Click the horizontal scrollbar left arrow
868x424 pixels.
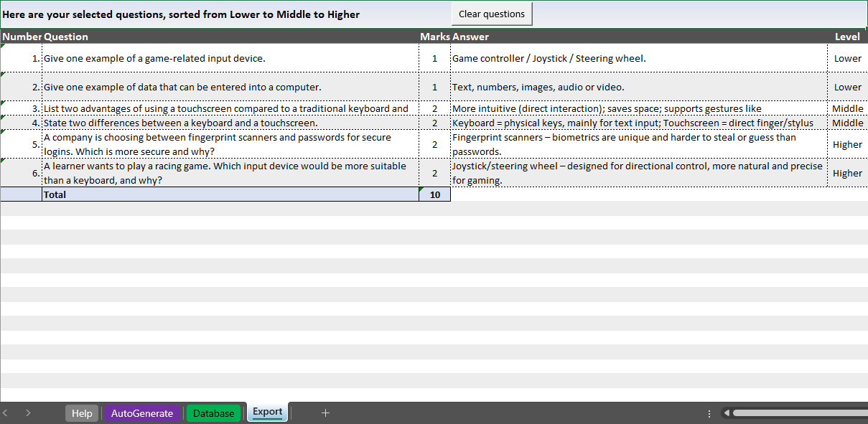pyautogui.click(x=727, y=413)
